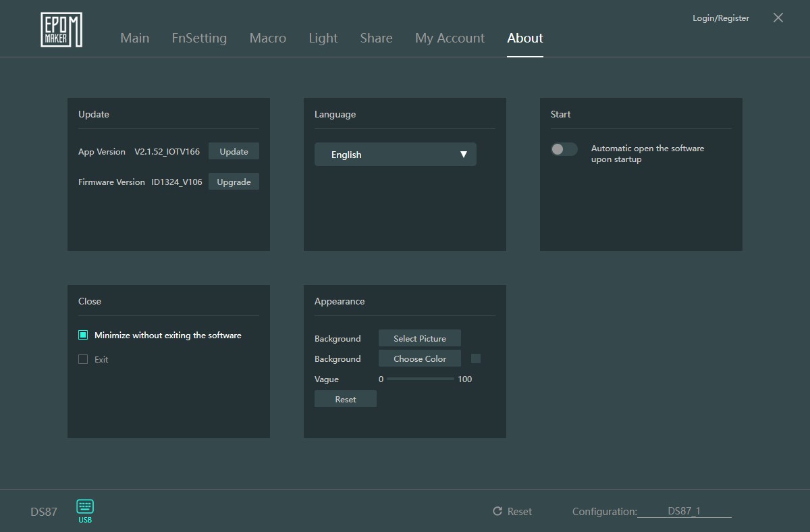Open the English language dropdown

[396, 155]
